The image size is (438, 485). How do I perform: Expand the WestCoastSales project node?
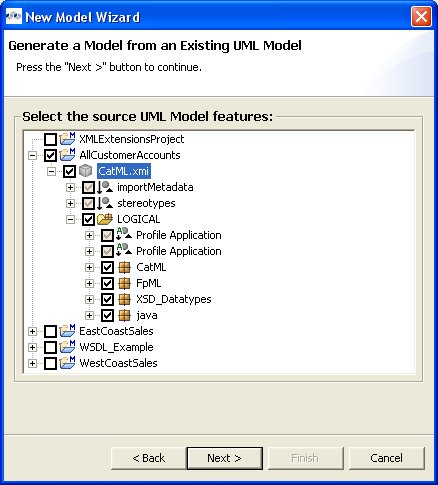point(32,363)
